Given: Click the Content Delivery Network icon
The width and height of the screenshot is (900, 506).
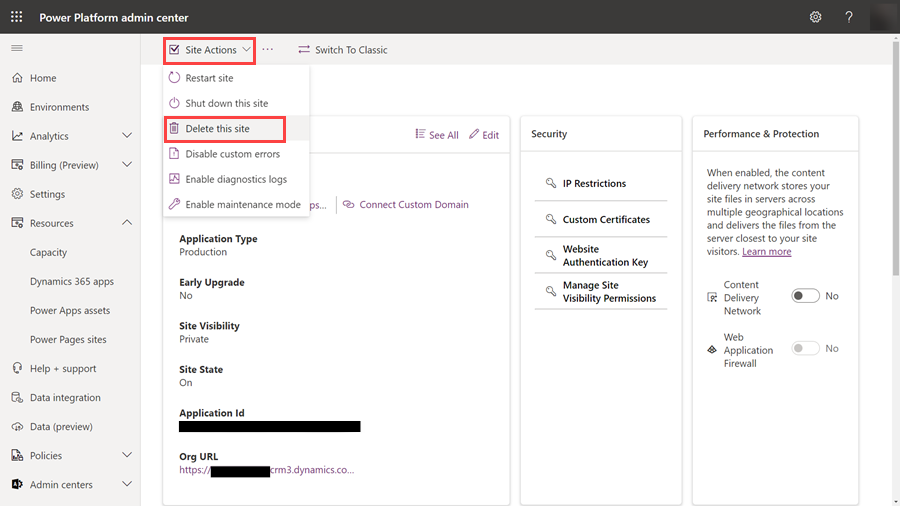Looking at the screenshot, I should click(x=712, y=297).
